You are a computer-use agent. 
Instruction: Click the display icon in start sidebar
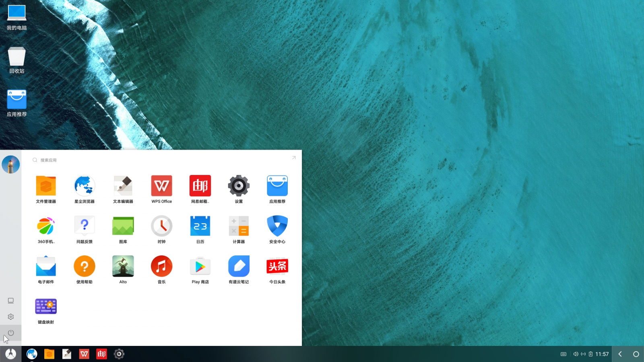11,301
